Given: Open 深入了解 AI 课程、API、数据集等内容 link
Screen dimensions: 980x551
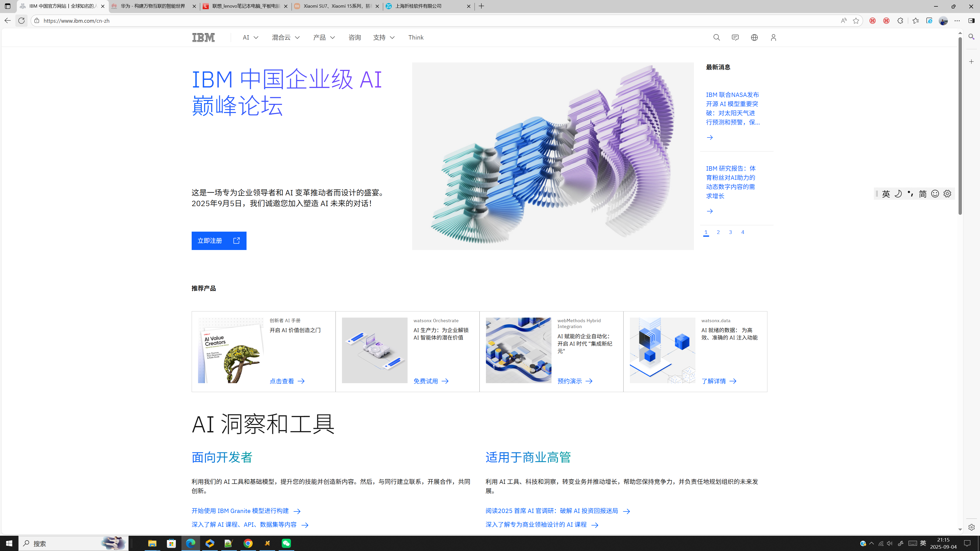Looking at the screenshot, I should [x=250, y=524].
